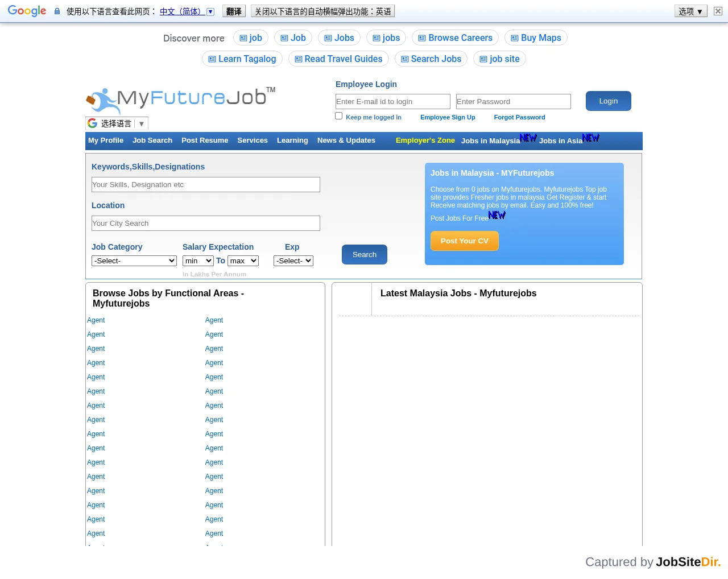This screenshot has width=728, height=579.
Task: Go to Job Search menu
Action: click(x=152, y=140)
